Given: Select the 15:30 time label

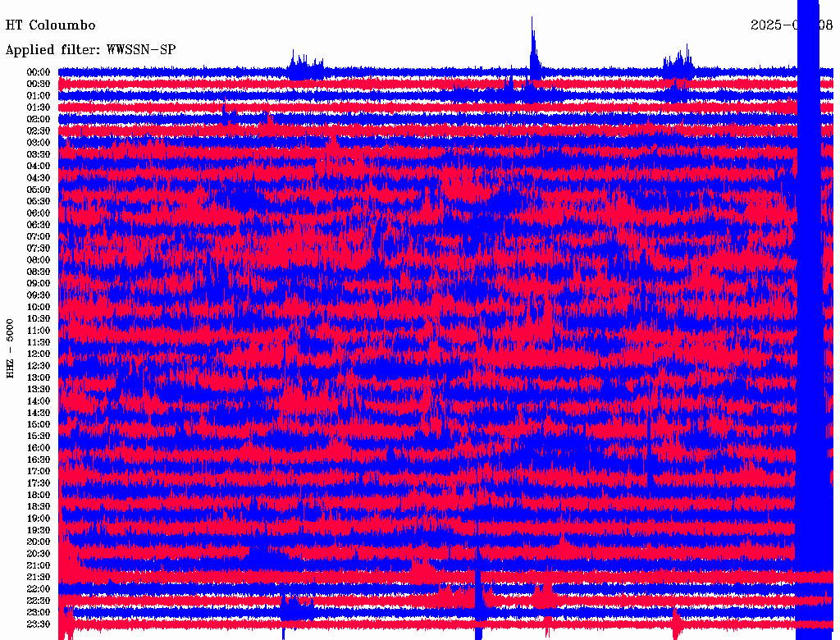Looking at the screenshot, I should 39,437.
